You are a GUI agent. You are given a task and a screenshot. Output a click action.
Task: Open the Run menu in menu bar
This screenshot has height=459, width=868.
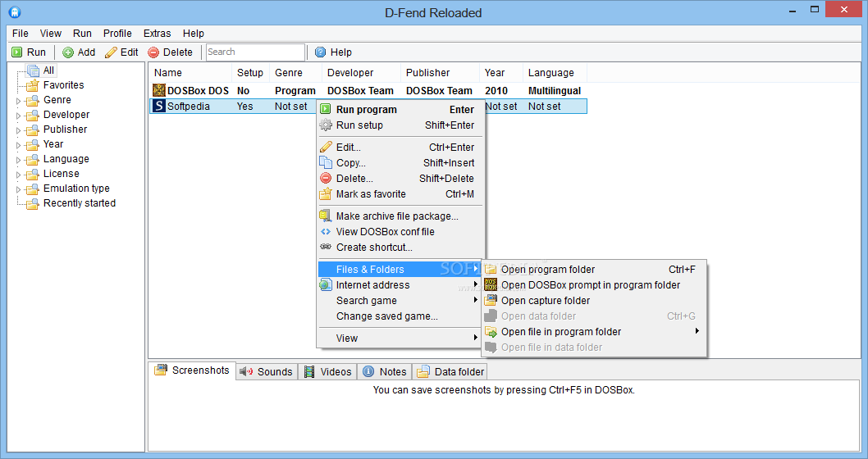click(x=82, y=33)
